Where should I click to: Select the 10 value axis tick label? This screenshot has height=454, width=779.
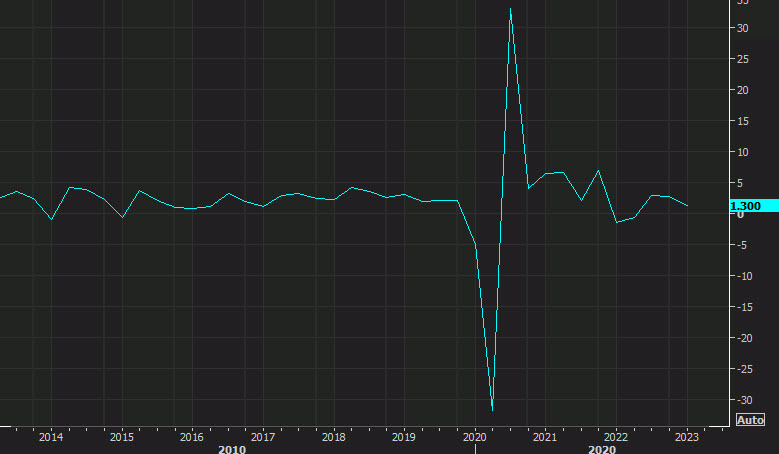click(742, 152)
